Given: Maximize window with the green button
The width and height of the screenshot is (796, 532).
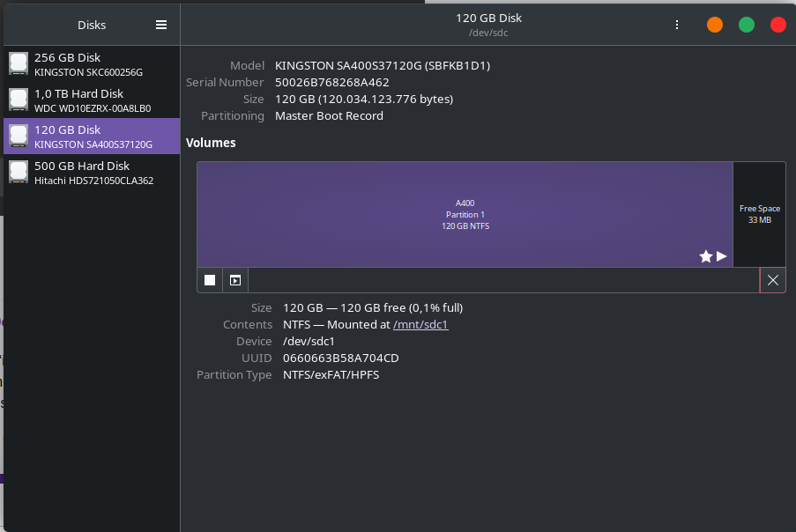Looking at the screenshot, I should [x=747, y=25].
